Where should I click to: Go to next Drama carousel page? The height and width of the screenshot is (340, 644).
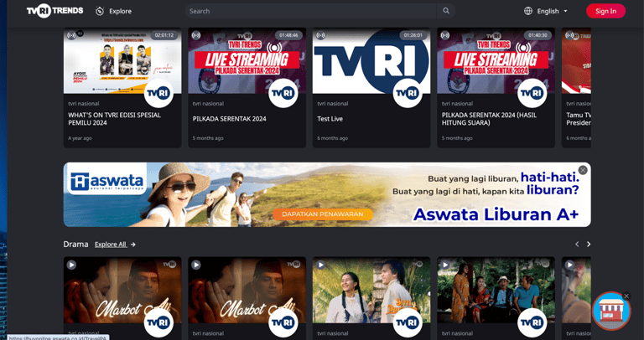click(x=589, y=245)
